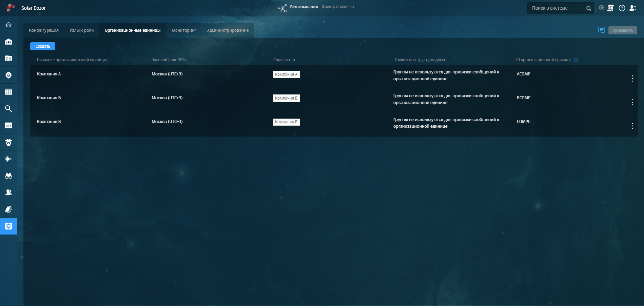Open the camera-shaped sidebar section
644x306 pixels.
(x=9, y=42)
